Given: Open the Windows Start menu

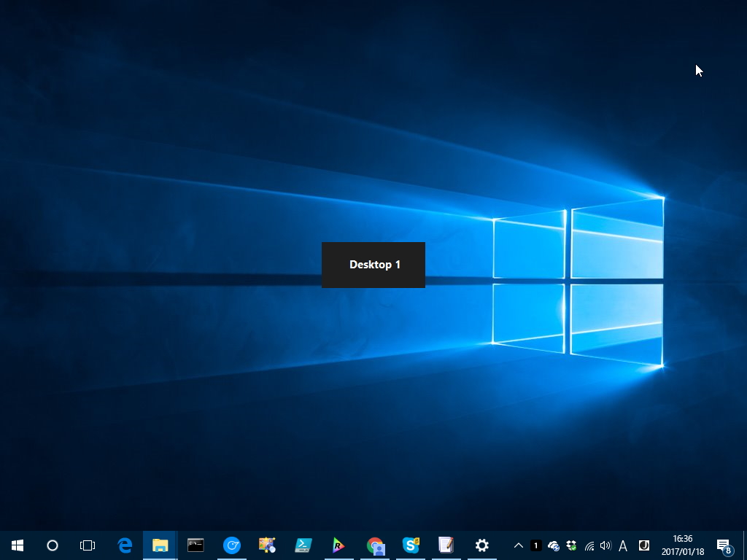Looking at the screenshot, I should point(18,545).
